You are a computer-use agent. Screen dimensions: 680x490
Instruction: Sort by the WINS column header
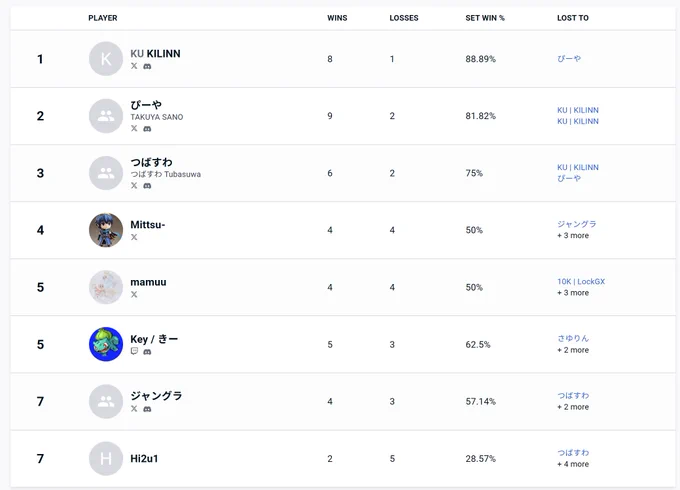[x=337, y=18]
